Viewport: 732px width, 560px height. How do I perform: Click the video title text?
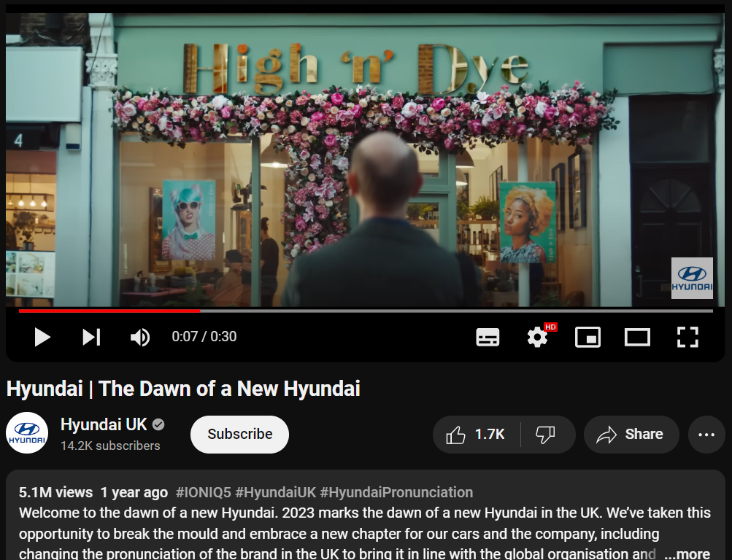(x=183, y=389)
